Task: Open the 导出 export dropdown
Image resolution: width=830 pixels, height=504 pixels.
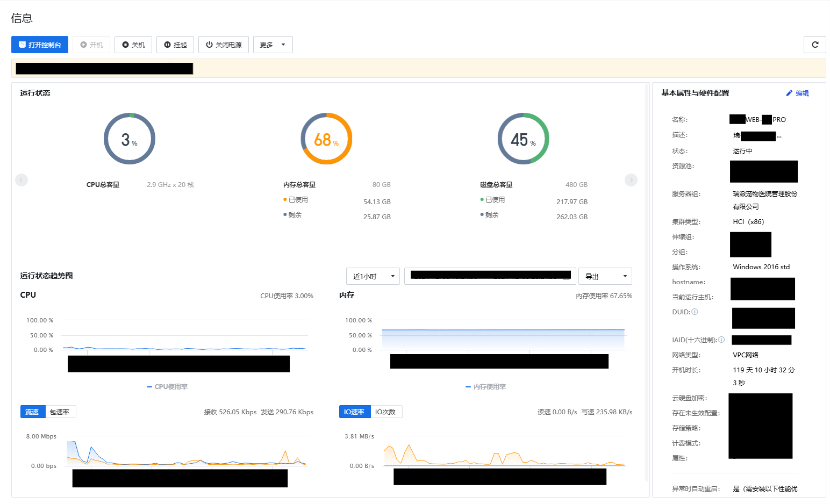Action: [x=605, y=276]
